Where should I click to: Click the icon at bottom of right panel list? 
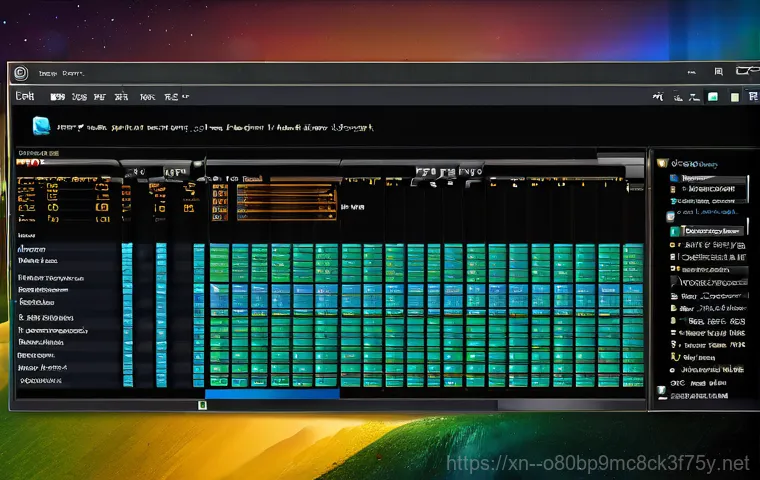(x=661, y=390)
